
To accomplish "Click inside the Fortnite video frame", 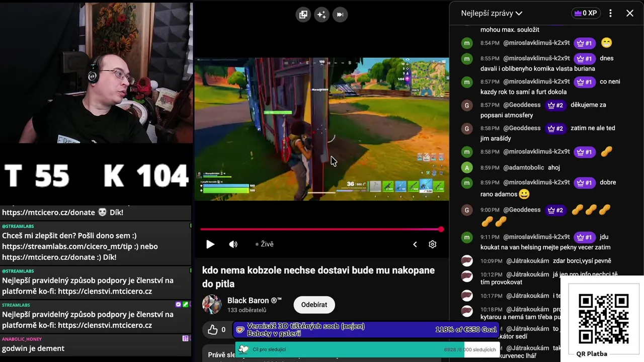I will (x=322, y=129).
